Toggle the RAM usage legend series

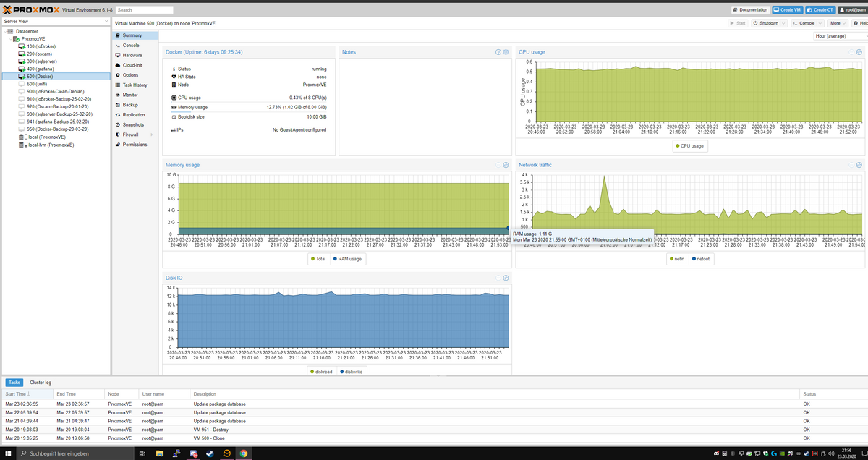pyautogui.click(x=347, y=258)
